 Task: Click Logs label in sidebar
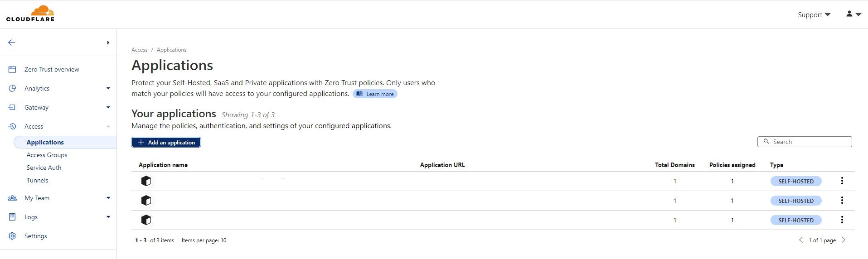click(x=31, y=217)
